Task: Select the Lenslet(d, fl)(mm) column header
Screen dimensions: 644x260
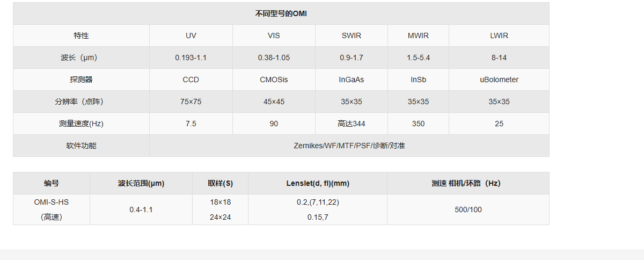Action: click(x=318, y=183)
